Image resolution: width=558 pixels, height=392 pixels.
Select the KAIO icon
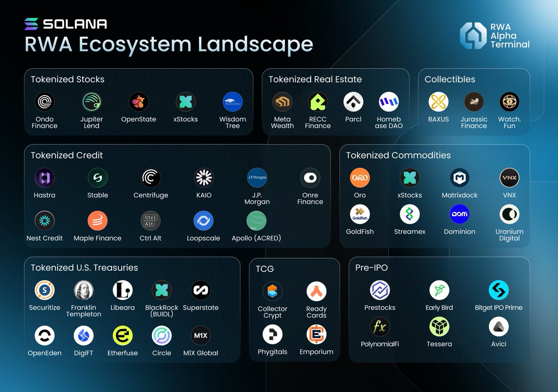click(x=204, y=178)
